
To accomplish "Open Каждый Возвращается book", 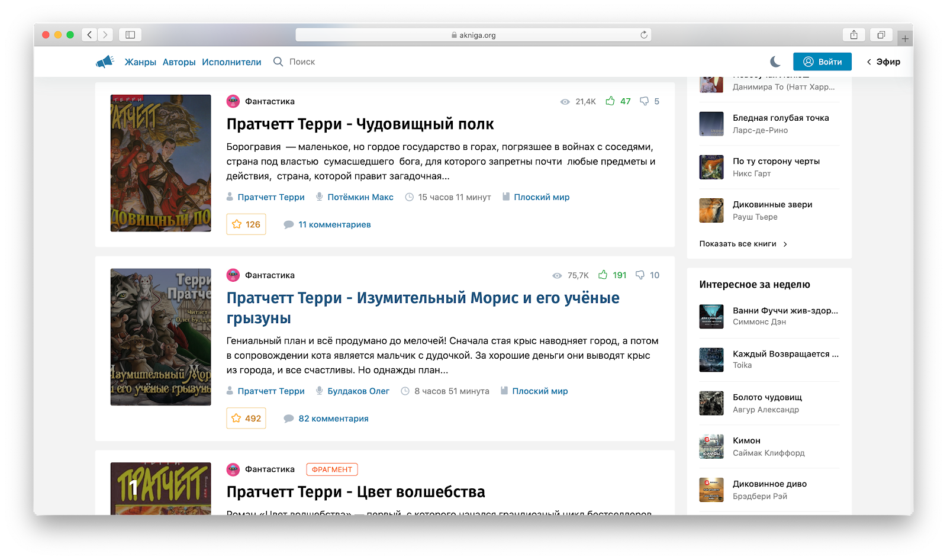I will (785, 354).
